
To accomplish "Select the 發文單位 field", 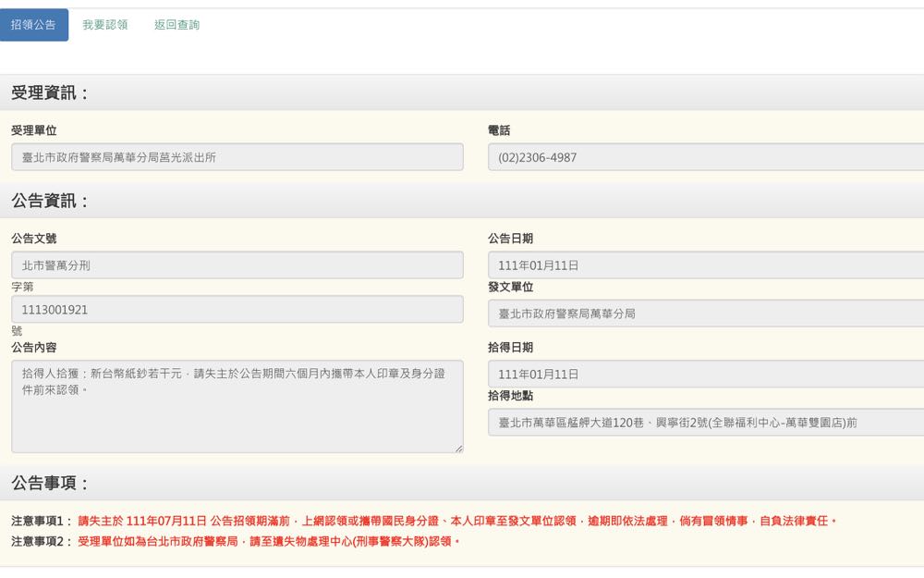I will [705, 314].
